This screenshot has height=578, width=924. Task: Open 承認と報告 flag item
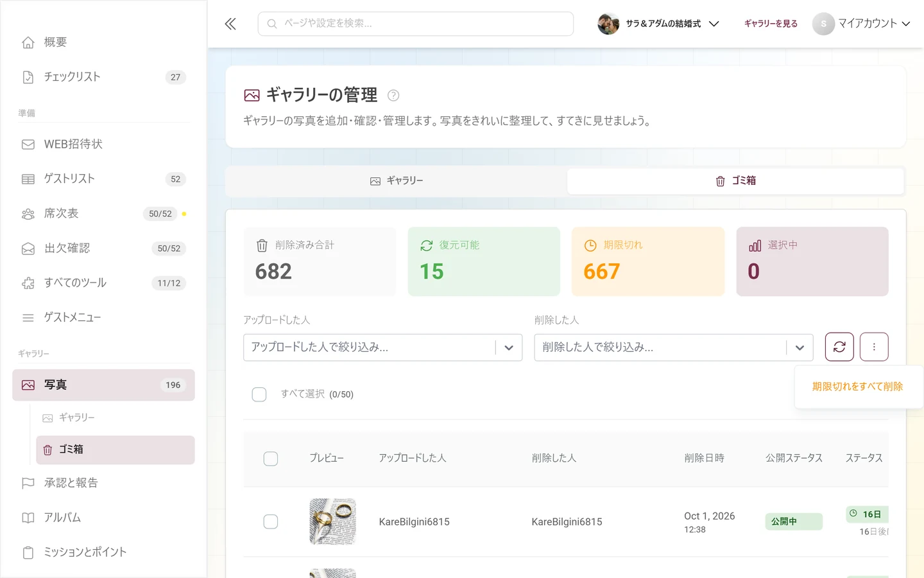click(103, 483)
